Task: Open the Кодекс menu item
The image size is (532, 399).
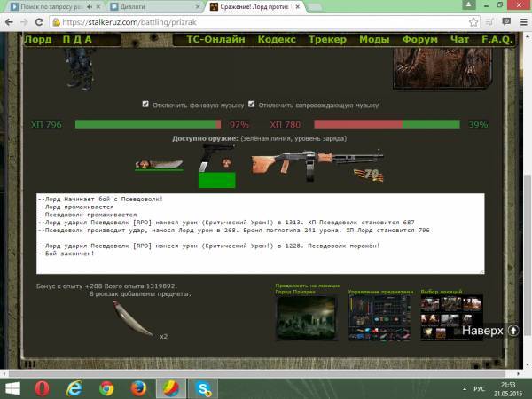Action: [277, 40]
